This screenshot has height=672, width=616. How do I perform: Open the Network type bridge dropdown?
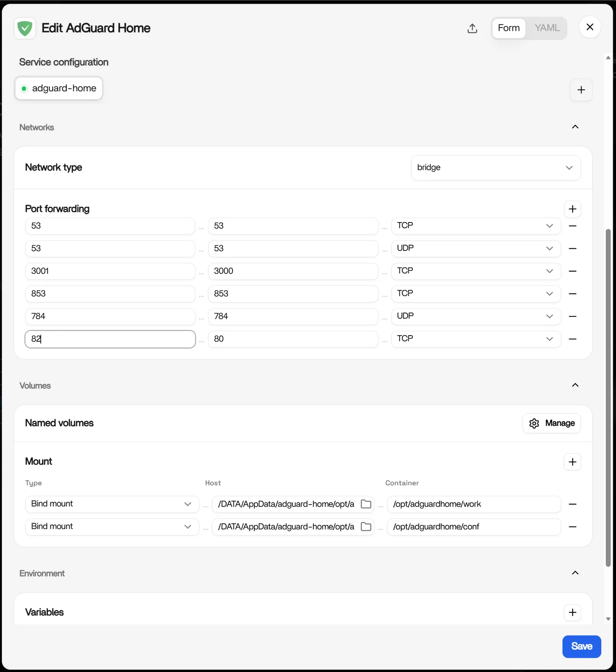496,168
